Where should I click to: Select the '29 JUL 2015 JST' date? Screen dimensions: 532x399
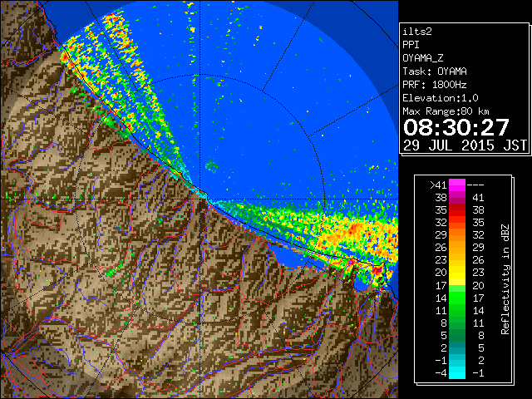[465, 145]
